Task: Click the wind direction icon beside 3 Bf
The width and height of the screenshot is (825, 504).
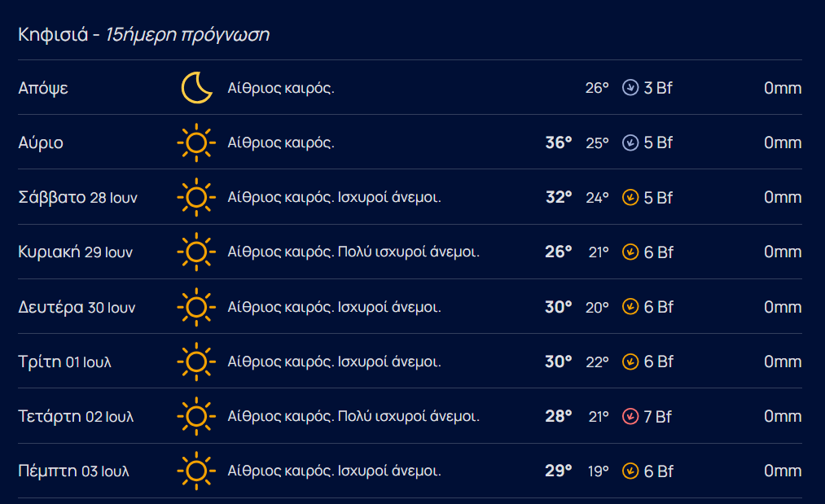Action: [630, 87]
